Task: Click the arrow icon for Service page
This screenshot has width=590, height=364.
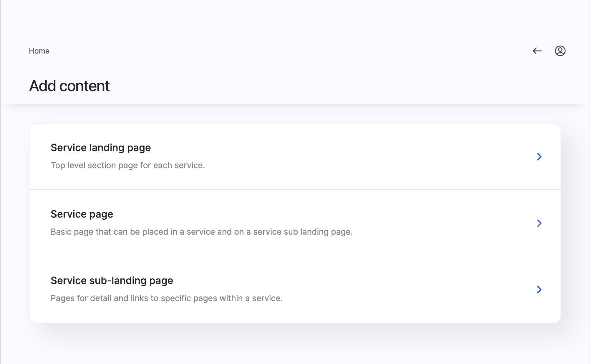Action: coord(539,223)
